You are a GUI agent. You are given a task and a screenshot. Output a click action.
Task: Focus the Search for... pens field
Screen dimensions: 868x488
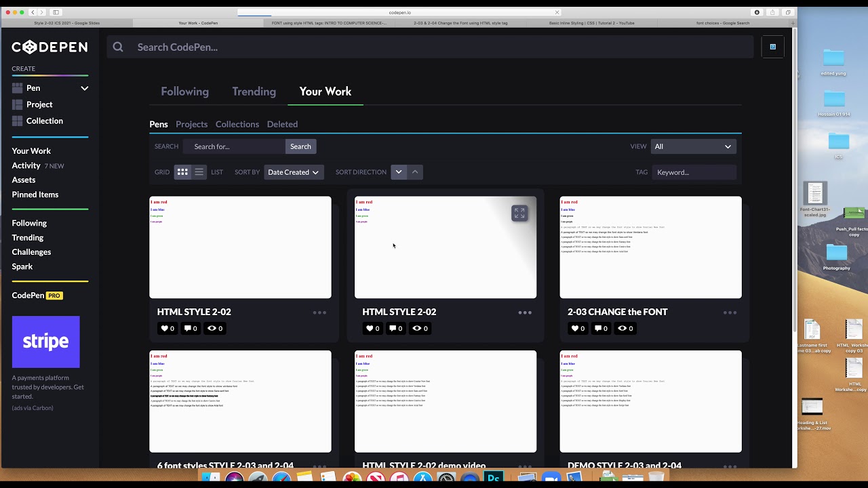pyautogui.click(x=234, y=146)
